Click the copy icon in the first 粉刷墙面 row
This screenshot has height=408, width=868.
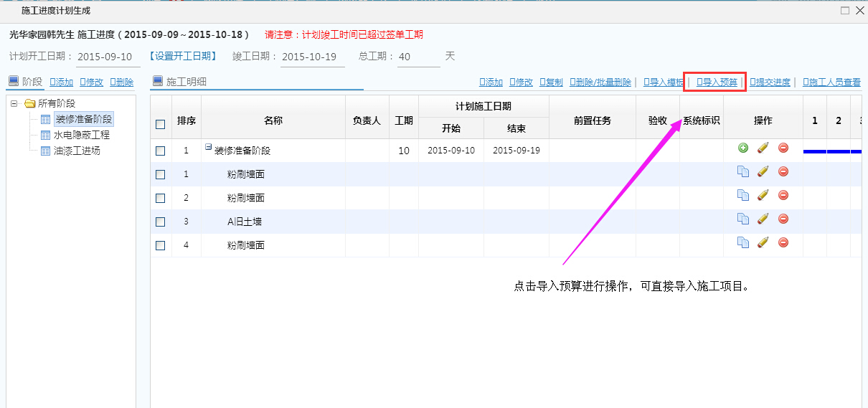pyautogui.click(x=742, y=171)
